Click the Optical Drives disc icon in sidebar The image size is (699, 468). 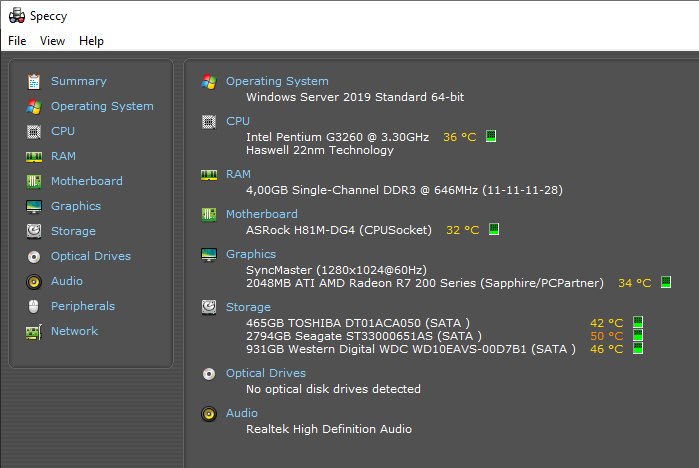pyautogui.click(x=34, y=257)
